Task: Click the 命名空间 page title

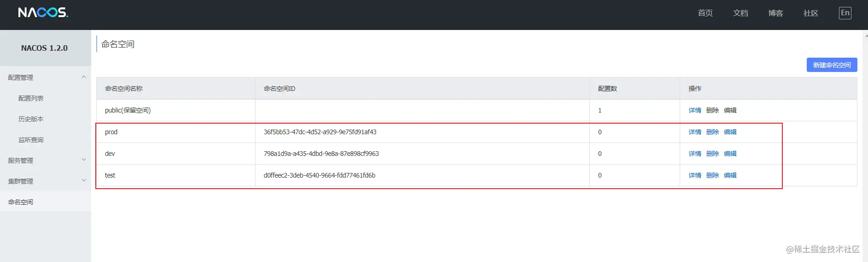Action: coord(118,44)
